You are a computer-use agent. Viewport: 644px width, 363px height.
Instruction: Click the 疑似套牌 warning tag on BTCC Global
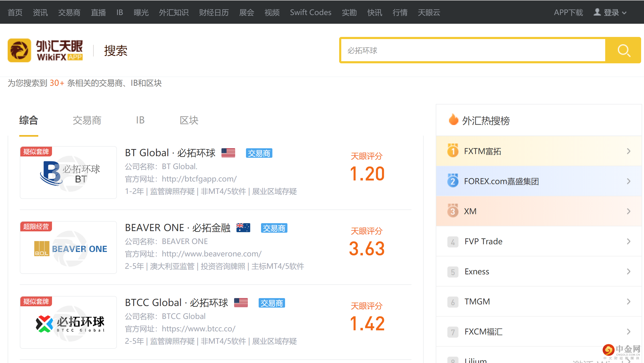tap(36, 302)
